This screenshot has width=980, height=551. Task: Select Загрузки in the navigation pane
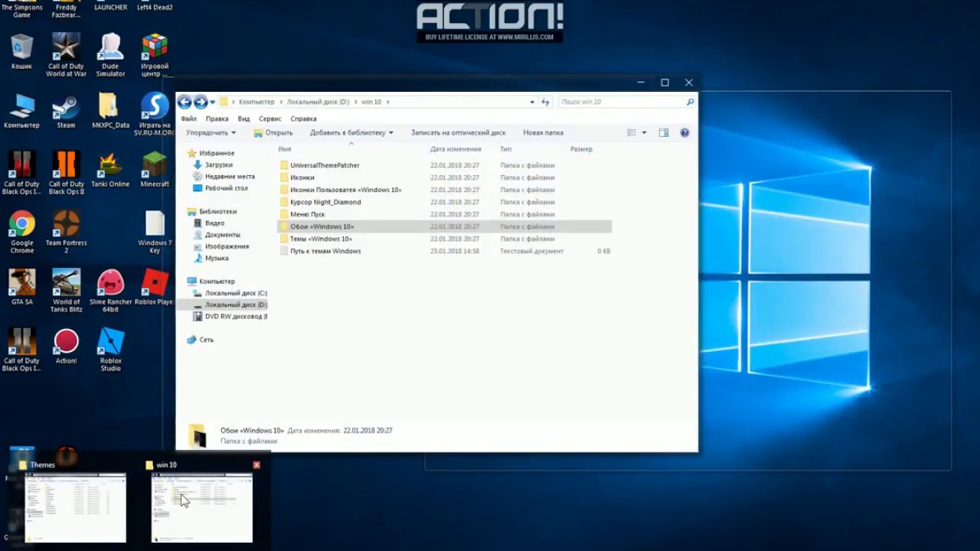(x=218, y=165)
